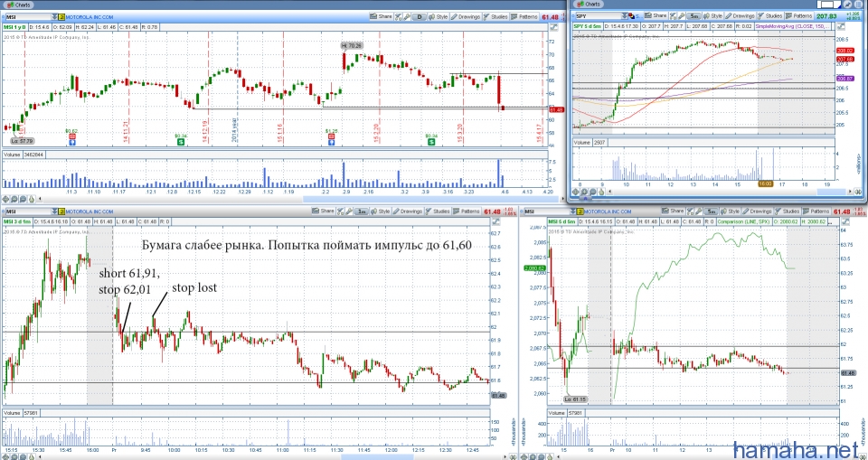Click the scissors icon in MSI daily chart toolbar
Image resolution: width=868 pixels, height=460 pixels.
point(398,16)
